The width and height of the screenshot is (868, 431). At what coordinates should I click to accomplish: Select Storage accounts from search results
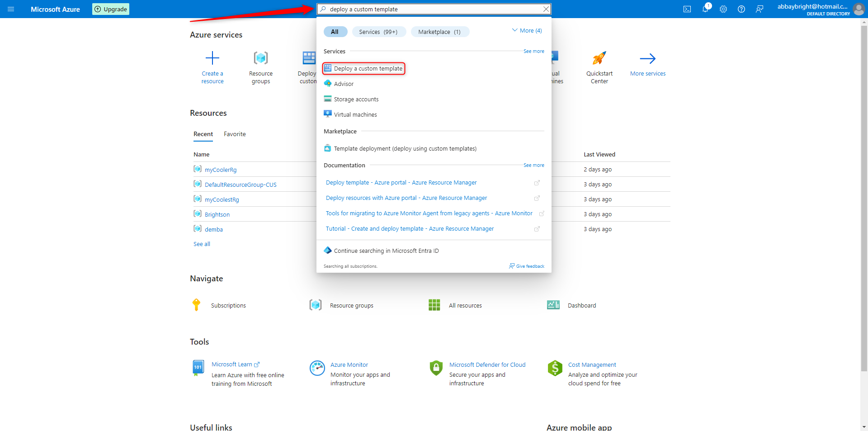(x=356, y=99)
